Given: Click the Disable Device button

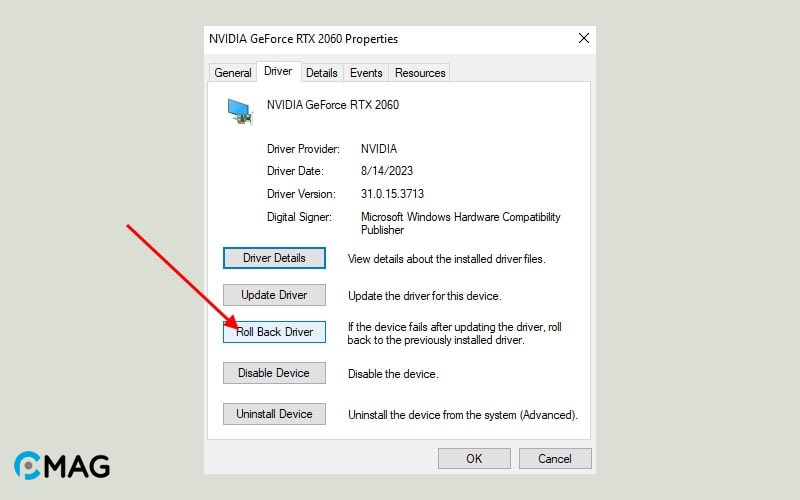Looking at the screenshot, I should coord(274,373).
